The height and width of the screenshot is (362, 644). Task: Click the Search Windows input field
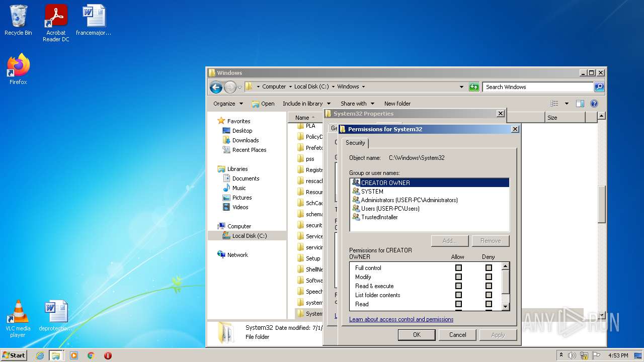pos(538,87)
